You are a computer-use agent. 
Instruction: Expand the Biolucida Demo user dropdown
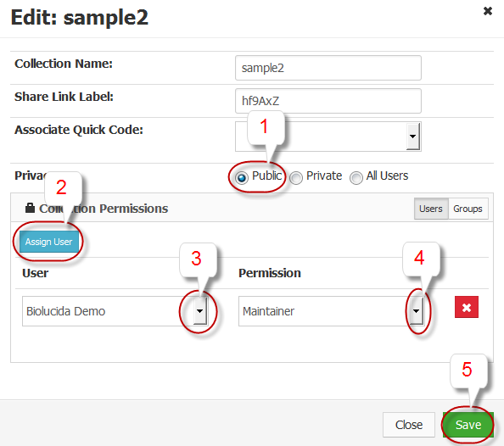click(x=200, y=310)
